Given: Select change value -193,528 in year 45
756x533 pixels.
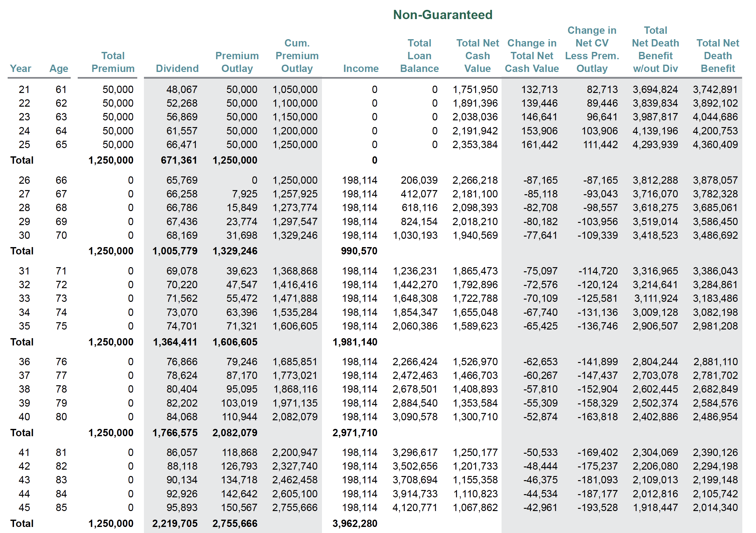Looking at the screenshot, I should (x=597, y=508).
